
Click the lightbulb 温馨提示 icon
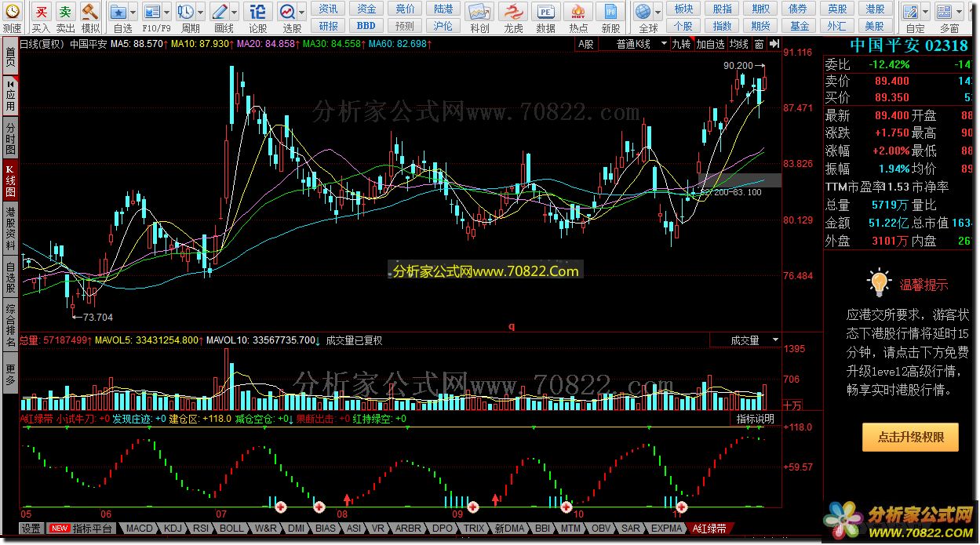coord(879,282)
